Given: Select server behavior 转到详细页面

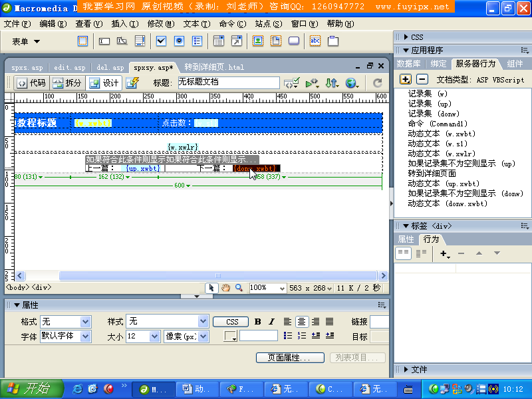Looking at the screenshot, I should click(x=432, y=174).
